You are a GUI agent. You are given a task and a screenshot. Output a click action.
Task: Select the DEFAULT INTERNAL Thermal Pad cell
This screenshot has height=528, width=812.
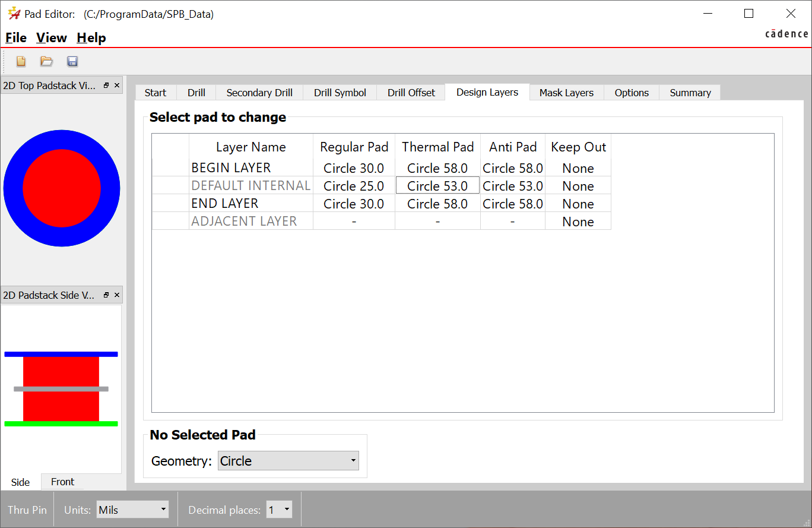pyautogui.click(x=437, y=185)
